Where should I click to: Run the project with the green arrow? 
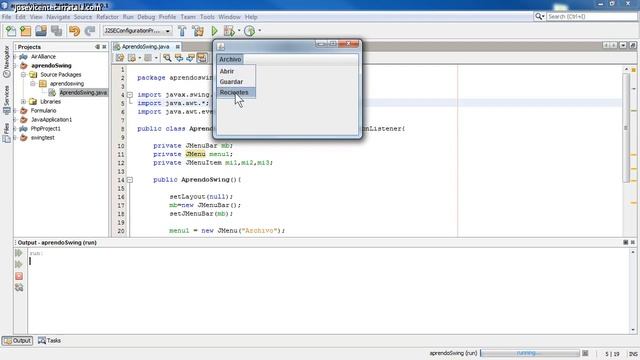click(214, 31)
